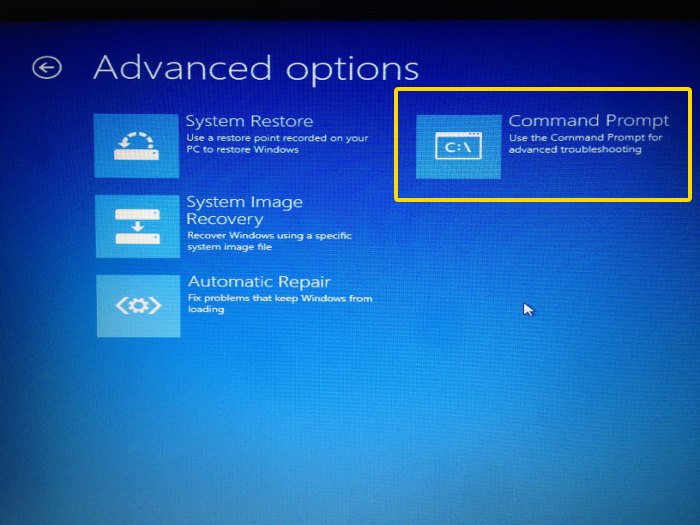Select the System Image Recovery drive icon
Screen dimensions: 700x525
[137, 226]
